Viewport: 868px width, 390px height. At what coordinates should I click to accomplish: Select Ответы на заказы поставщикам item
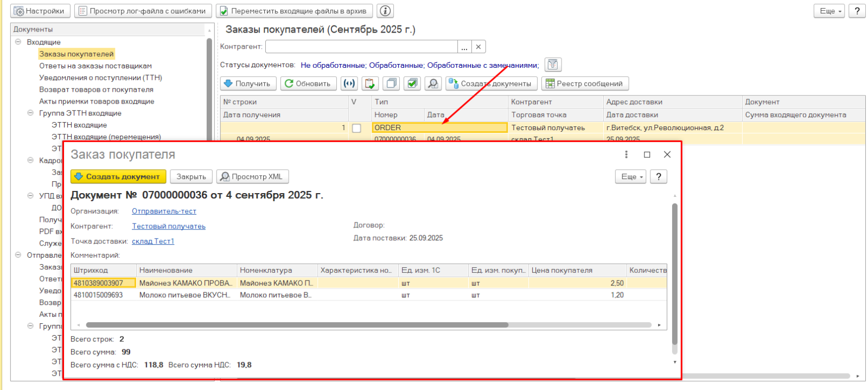click(95, 66)
